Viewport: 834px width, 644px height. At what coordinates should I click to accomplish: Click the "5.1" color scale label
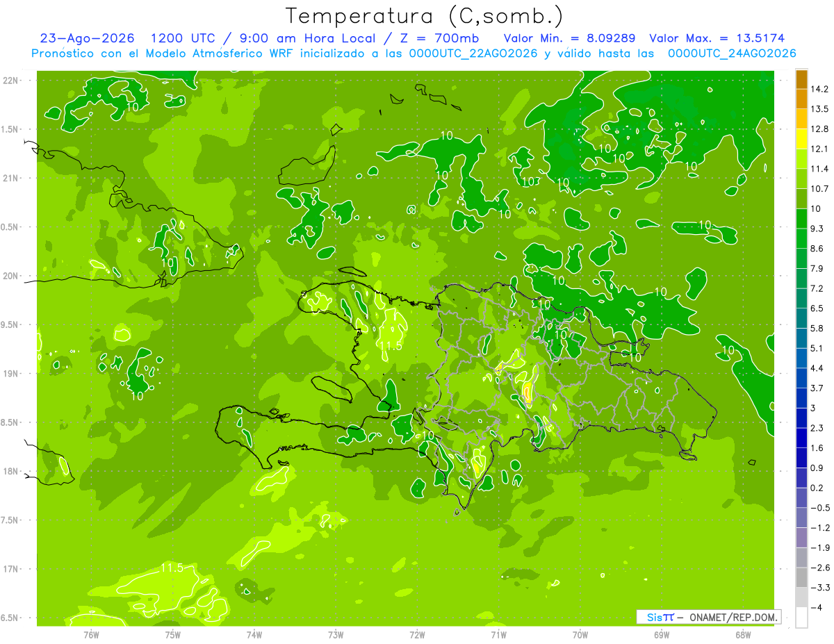point(817,348)
